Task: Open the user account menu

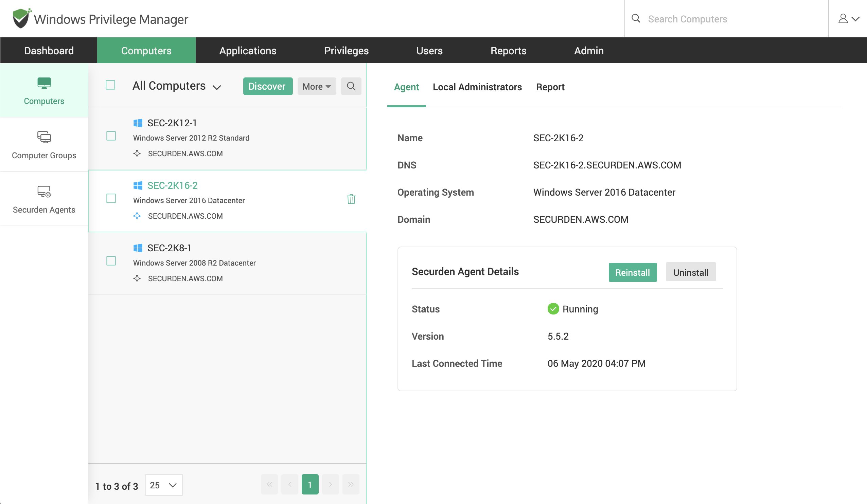Action: point(848,19)
